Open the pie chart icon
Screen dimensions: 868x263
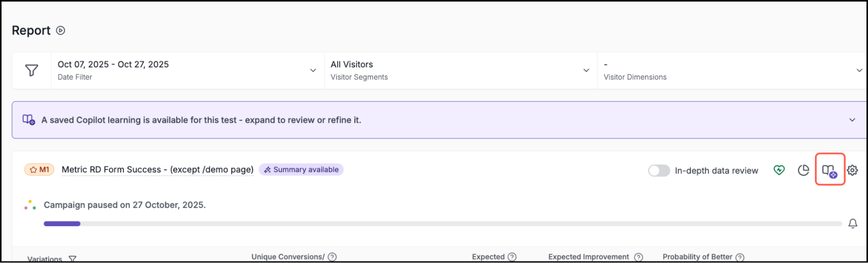click(x=803, y=170)
